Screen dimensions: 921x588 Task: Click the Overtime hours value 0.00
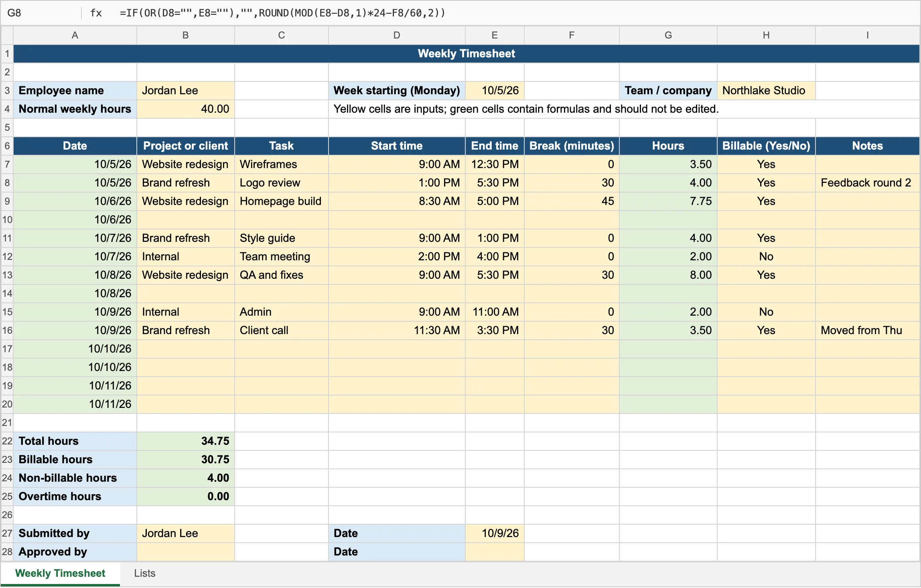click(185, 497)
